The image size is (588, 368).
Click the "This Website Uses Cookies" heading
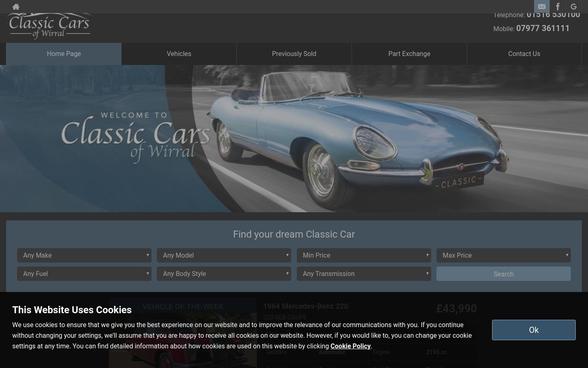(x=72, y=310)
